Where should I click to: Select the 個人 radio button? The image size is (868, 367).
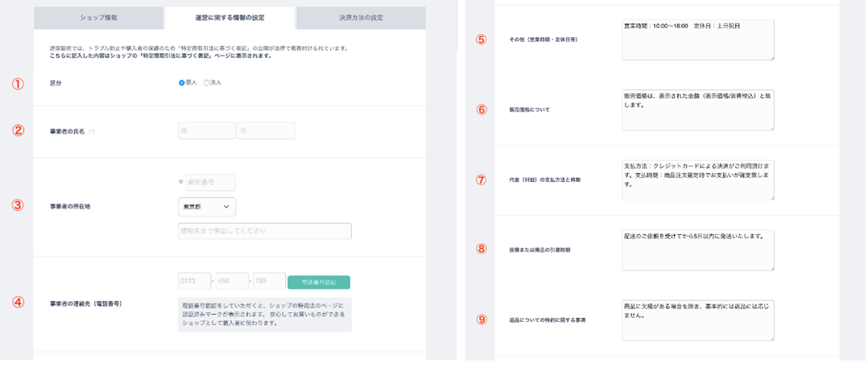click(x=182, y=83)
